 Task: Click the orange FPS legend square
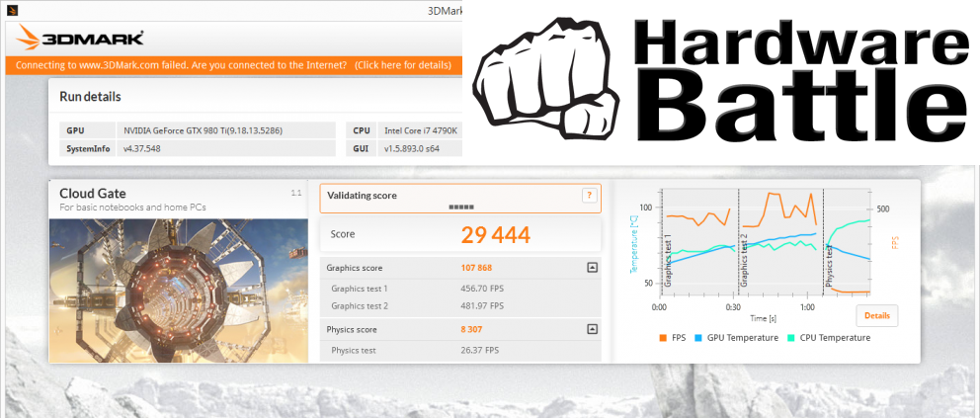coord(662,338)
